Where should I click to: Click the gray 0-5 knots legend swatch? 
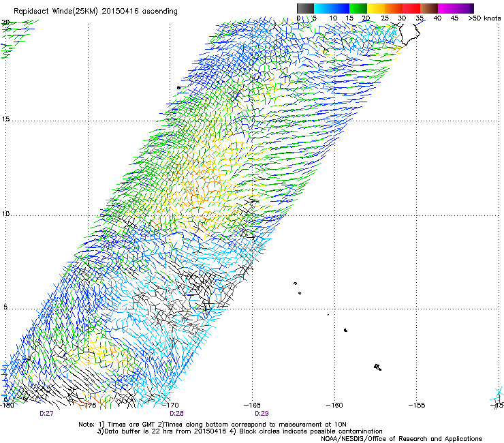pyautogui.click(x=305, y=8)
